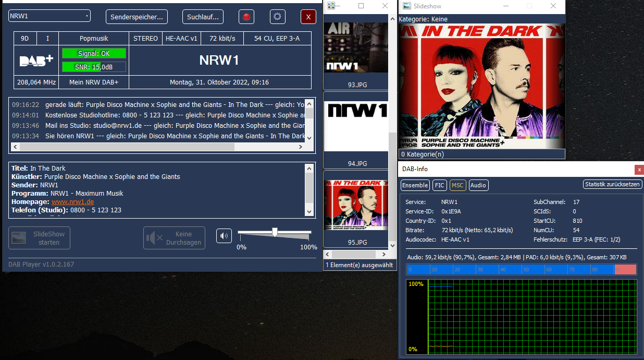Screen dimensions: 644x360
Task: Start the SlideShow
Action: pyautogui.click(x=40, y=238)
